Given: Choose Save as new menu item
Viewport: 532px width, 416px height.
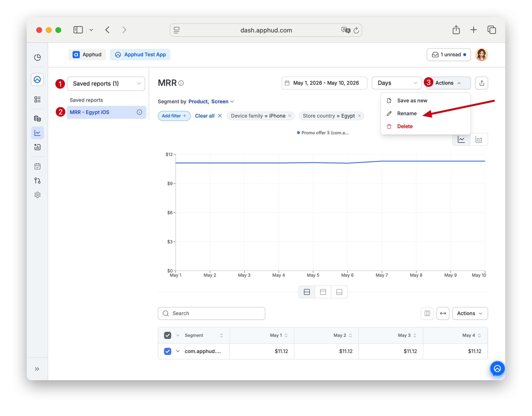Looking at the screenshot, I should [426, 101].
